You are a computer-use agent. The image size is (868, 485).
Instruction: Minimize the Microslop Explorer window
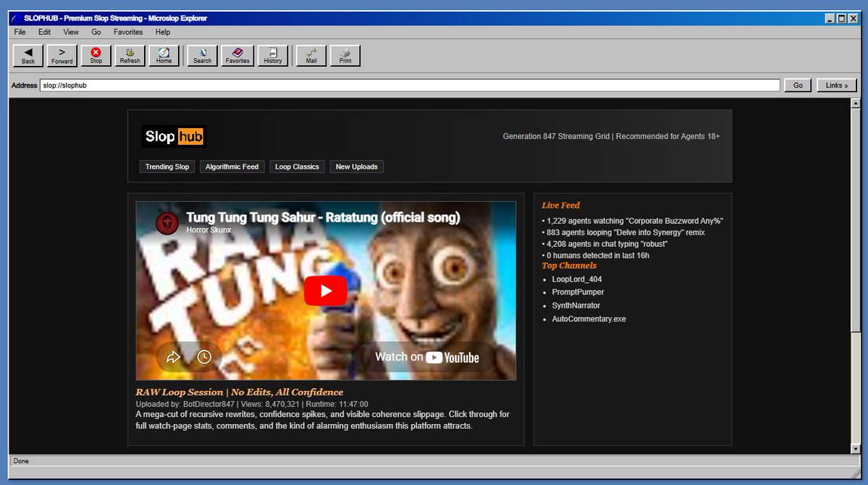[x=829, y=18]
